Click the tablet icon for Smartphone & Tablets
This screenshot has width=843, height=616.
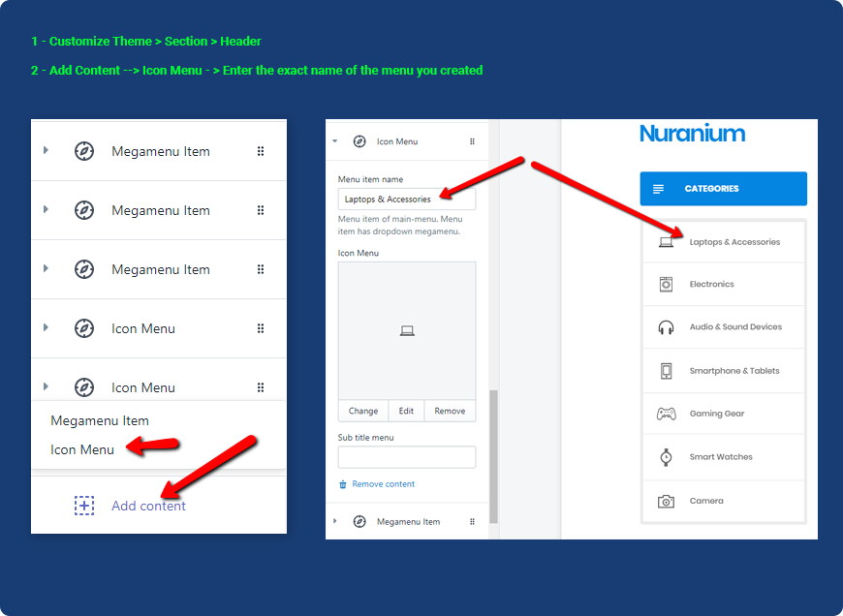tap(666, 371)
